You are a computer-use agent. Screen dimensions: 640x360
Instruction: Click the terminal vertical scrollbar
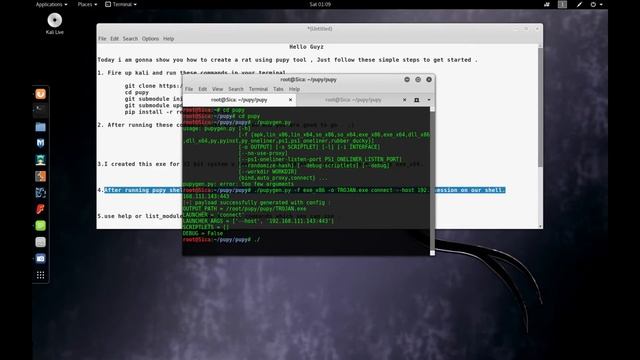coord(432,180)
